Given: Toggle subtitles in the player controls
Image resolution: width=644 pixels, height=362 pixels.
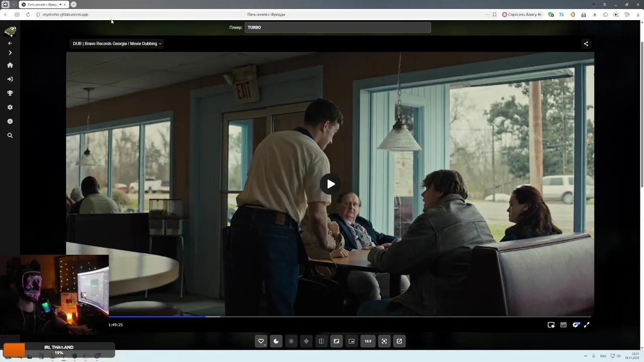Looking at the screenshot, I should click(563, 325).
